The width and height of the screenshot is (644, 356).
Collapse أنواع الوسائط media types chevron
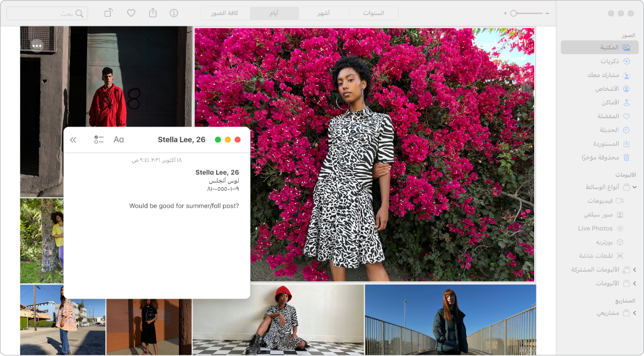(634, 187)
